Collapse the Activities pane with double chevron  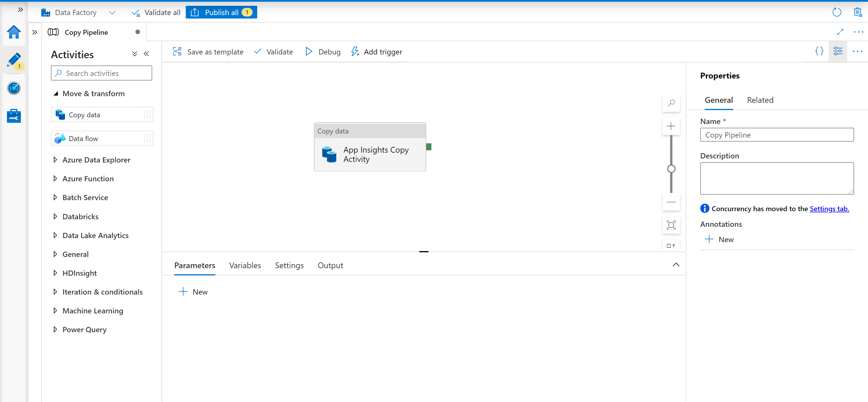point(146,54)
